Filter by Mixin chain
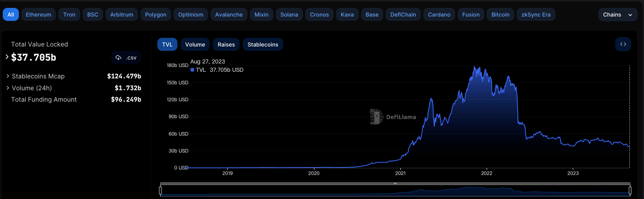Viewport: 644px width, 199px height. (262, 15)
